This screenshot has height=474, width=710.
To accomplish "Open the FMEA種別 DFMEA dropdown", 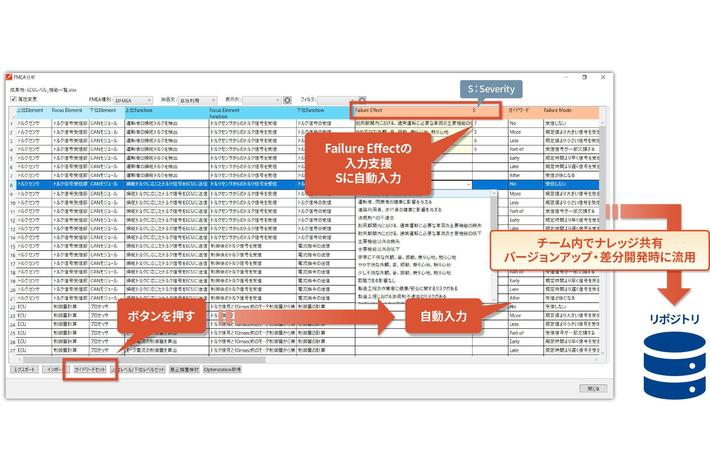I will click(134, 100).
